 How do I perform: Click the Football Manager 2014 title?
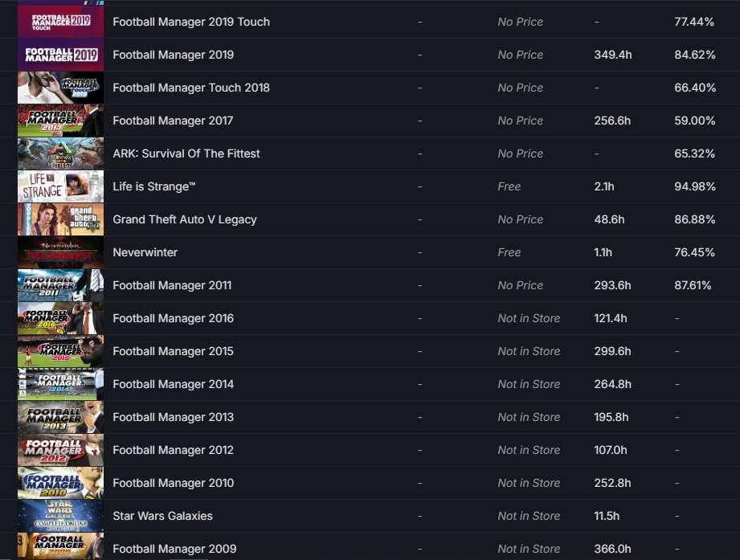click(x=174, y=384)
